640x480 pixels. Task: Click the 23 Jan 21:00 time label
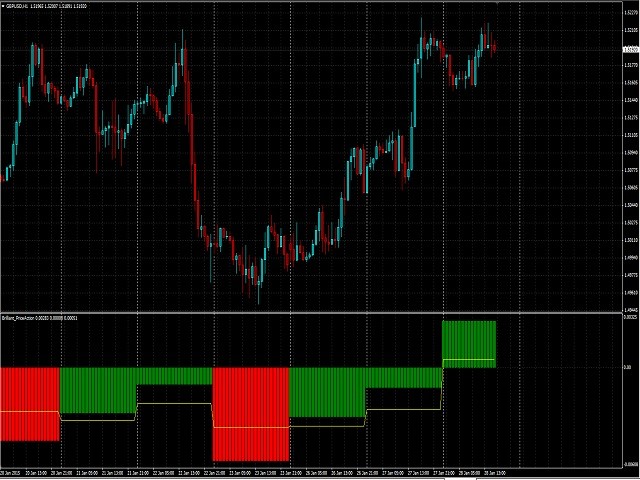click(x=291, y=473)
